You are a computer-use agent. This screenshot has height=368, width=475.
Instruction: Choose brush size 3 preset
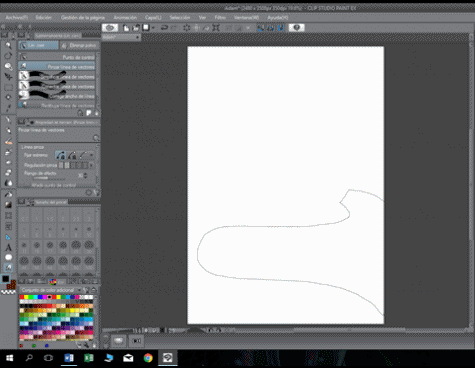click(x=89, y=216)
